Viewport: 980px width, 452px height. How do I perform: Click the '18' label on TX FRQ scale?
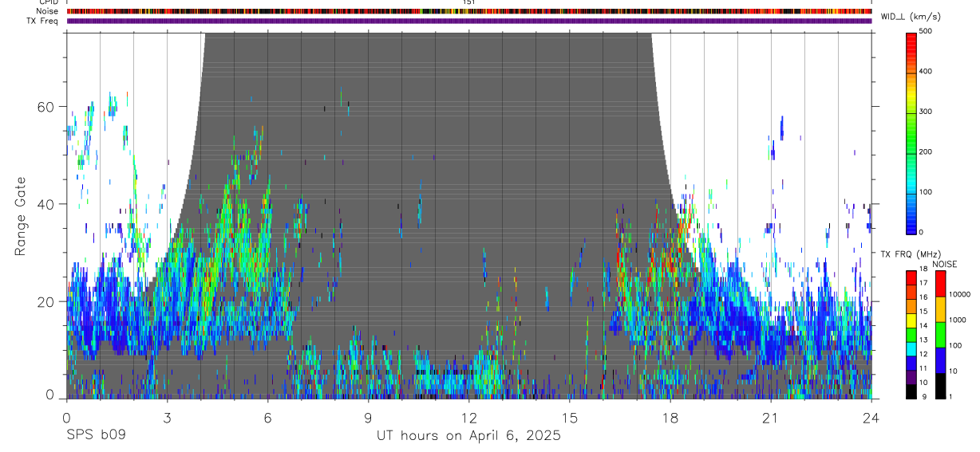pyautogui.click(x=923, y=269)
